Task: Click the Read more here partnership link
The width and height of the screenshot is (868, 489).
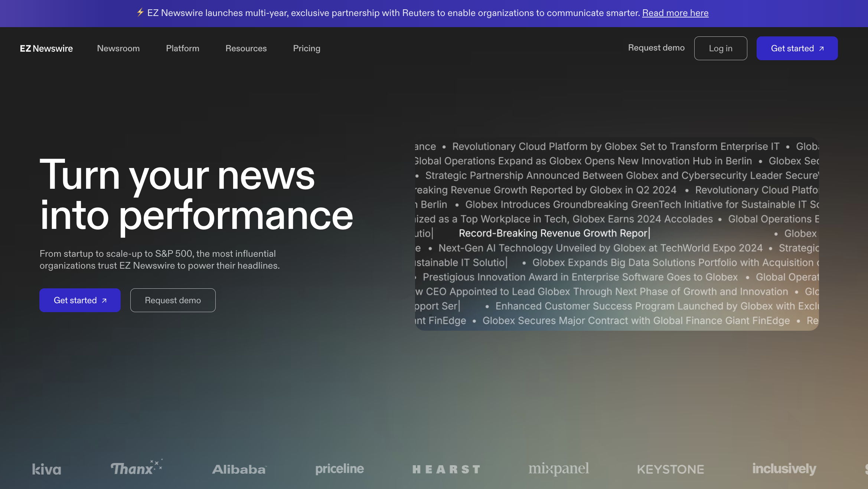Action: [675, 13]
